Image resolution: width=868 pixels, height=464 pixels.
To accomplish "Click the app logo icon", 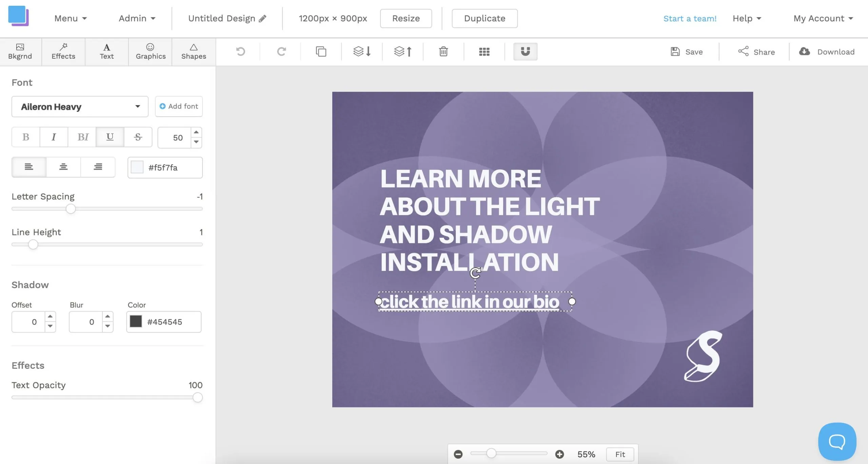I will [19, 16].
